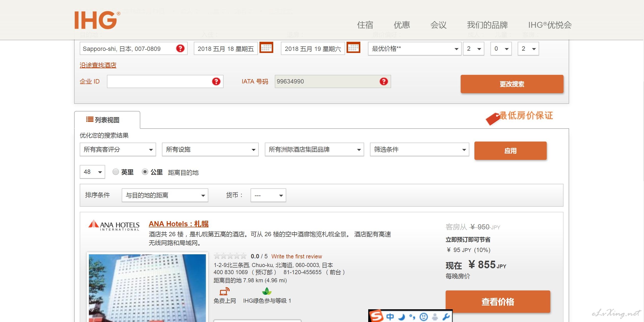Image resolution: width=644 pixels, height=322 pixels.
Task: Click the 企业 ID input field
Action: (x=165, y=81)
